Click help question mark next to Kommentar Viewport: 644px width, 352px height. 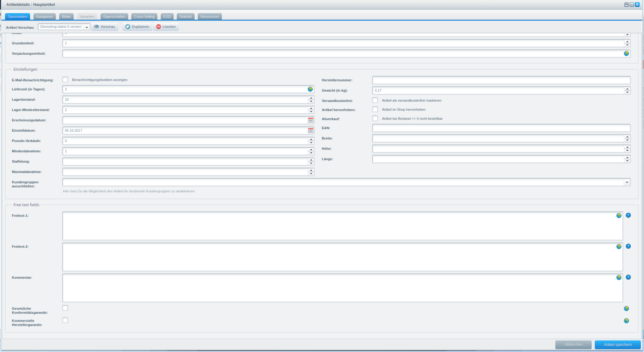click(628, 277)
